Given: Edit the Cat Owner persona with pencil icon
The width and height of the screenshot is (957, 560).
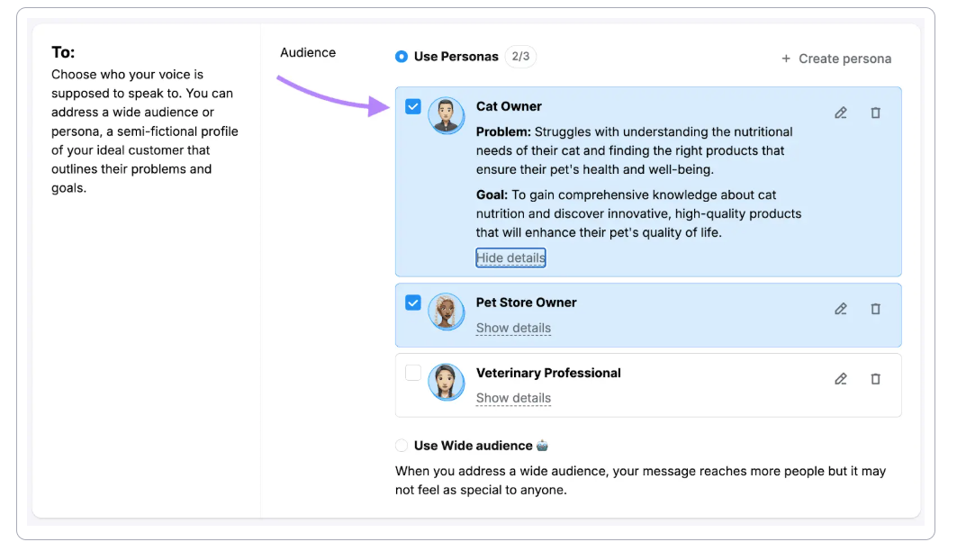Looking at the screenshot, I should [841, 113].
